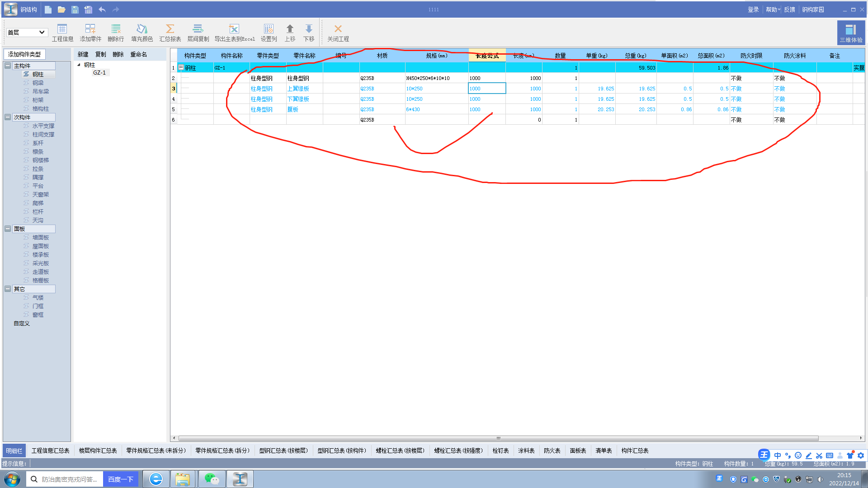Click the 上翼缘板 part name cell
Image resolution: width=868 pixels, height=488 pixels.
pos(304,89)
